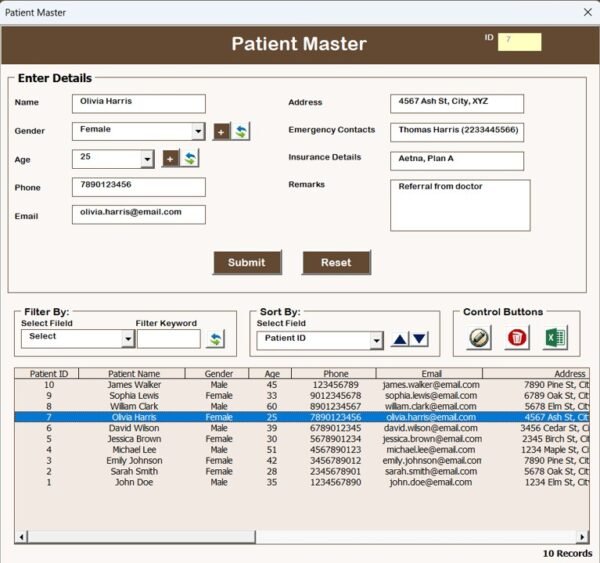Click the Patient ID column header
600x563 pixels.
coord(47,374)
